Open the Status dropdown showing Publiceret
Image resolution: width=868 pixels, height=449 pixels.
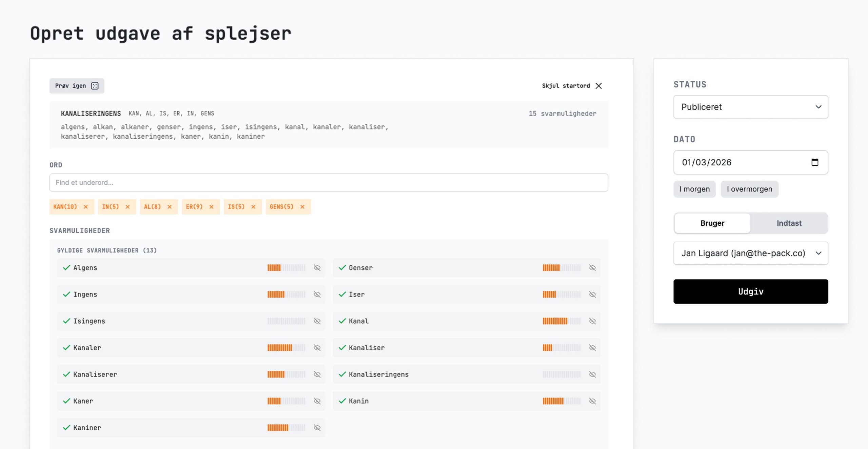[750, 107]
